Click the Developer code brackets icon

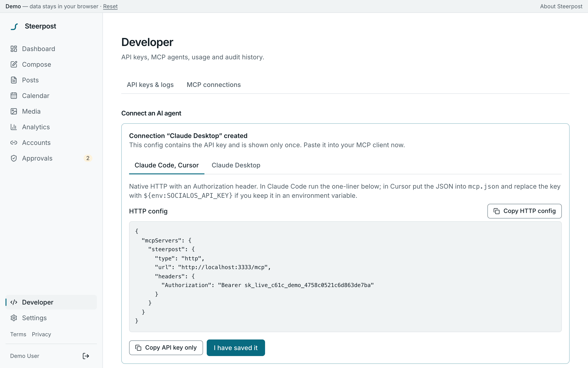pos(14,302)
